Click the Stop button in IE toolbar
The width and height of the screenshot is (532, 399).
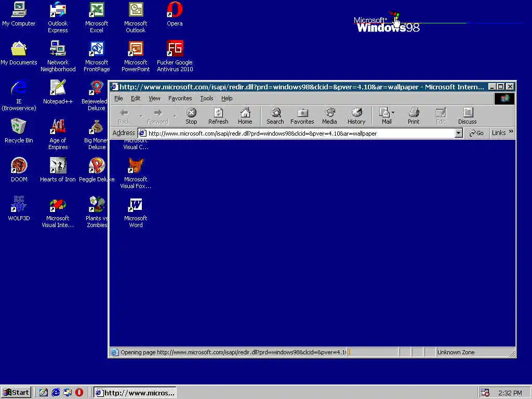(x=191, y=116)
